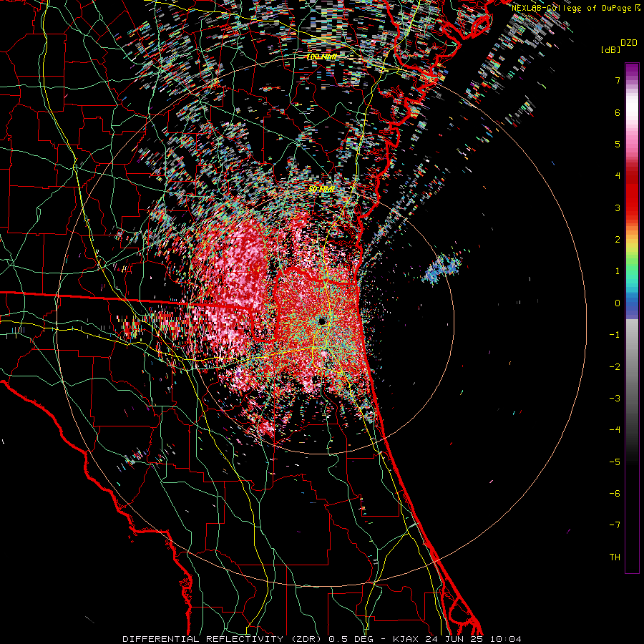Pick the blue 0 dB band on color bar
Screen dimensions: 644x644
point(632,304)
